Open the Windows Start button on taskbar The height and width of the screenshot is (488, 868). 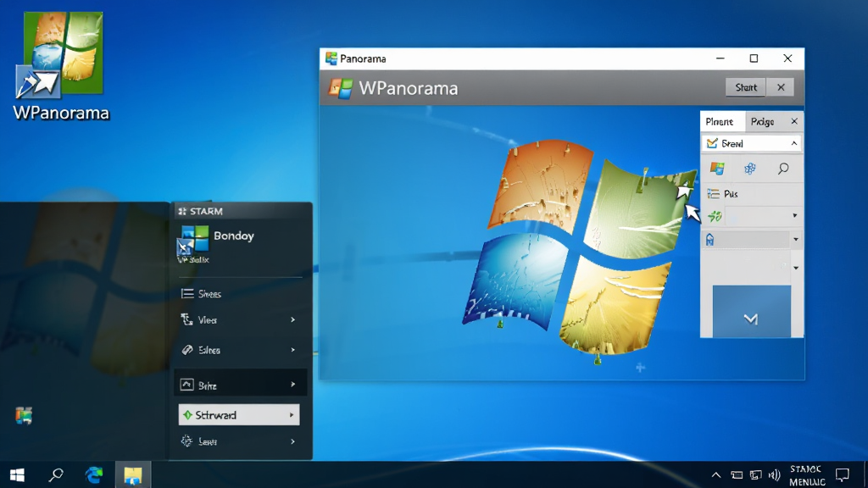[x=17, y=474]
